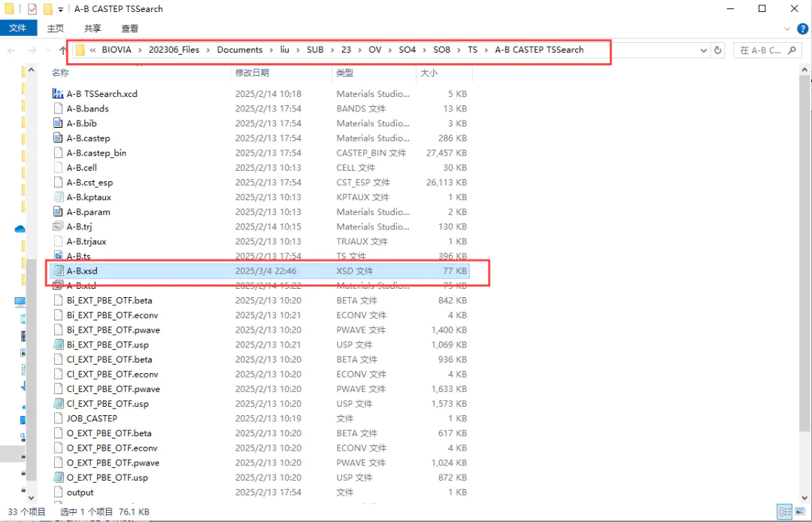Select the Bi_EXT_PBE_OTF.econv file
812x522 pixels.
pyautogui.click(x=112, y=315)
